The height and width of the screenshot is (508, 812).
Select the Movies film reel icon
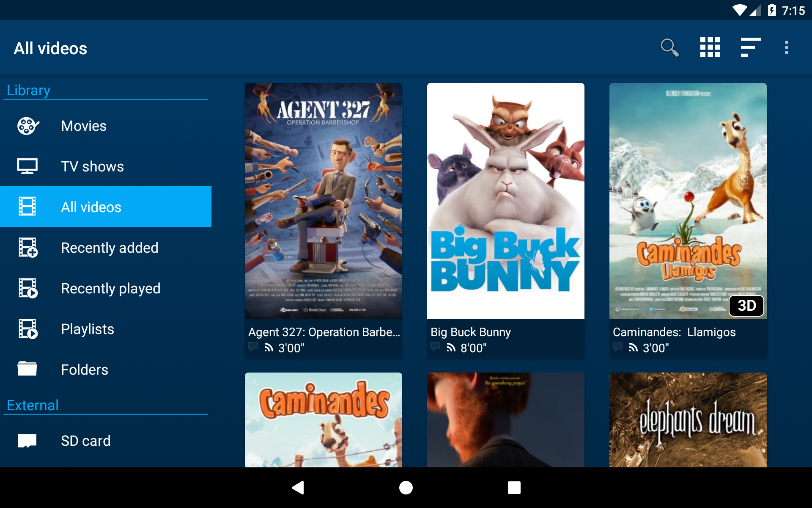(x=27, y=126)
